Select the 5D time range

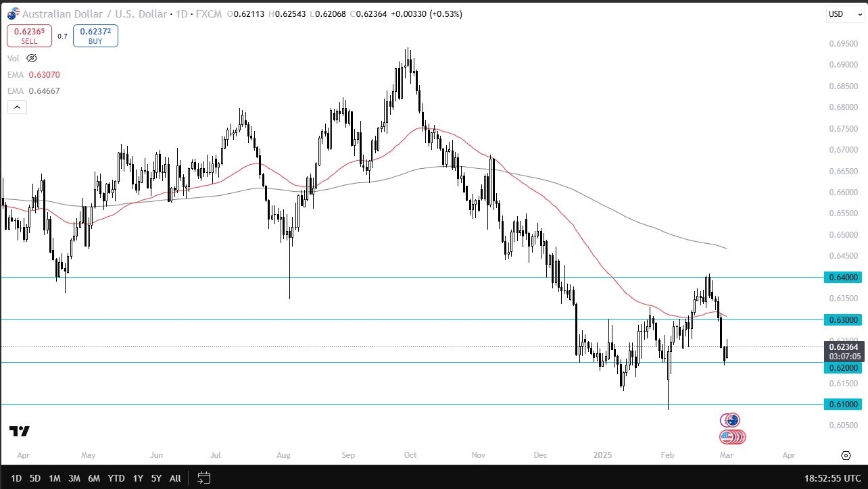coord(35,478)
